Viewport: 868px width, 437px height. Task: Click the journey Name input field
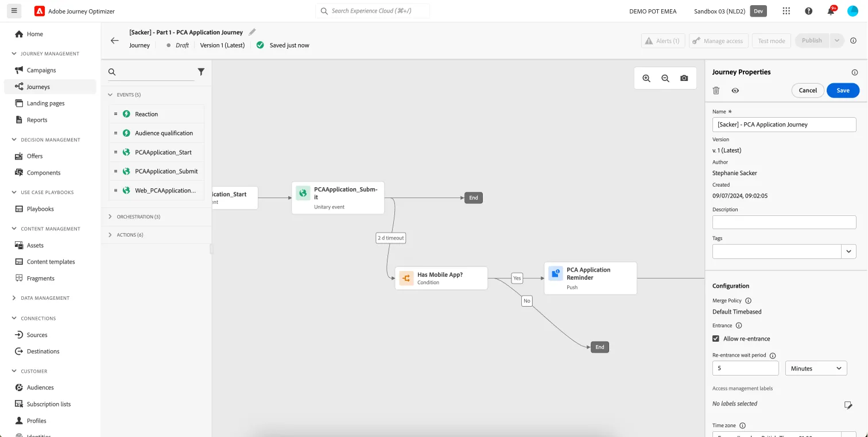784,125
